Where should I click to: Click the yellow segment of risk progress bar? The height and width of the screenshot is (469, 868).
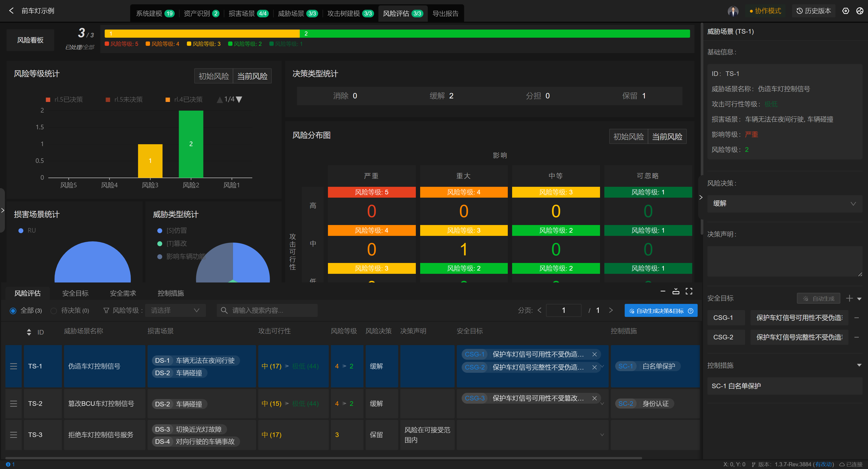tap(202, 33)
